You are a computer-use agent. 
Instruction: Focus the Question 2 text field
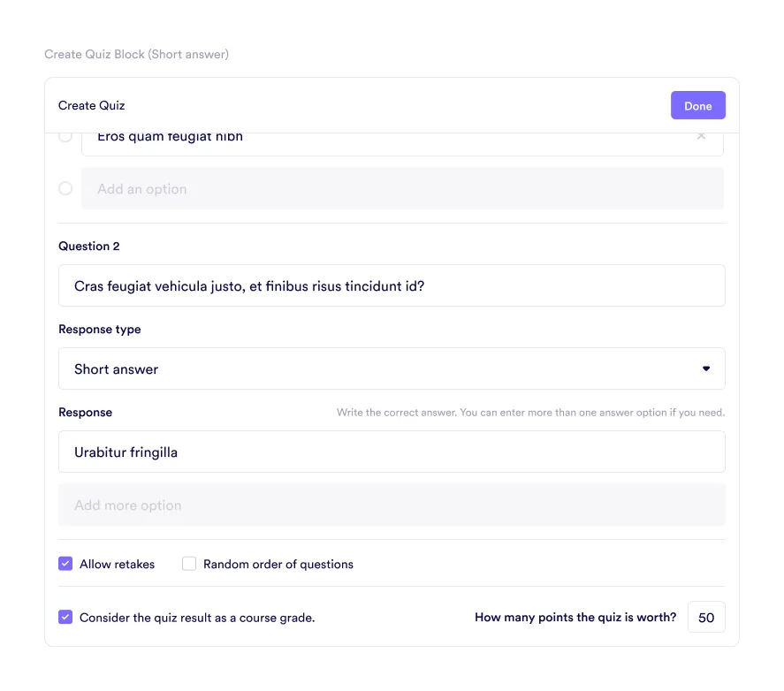(x=392, y=285)
